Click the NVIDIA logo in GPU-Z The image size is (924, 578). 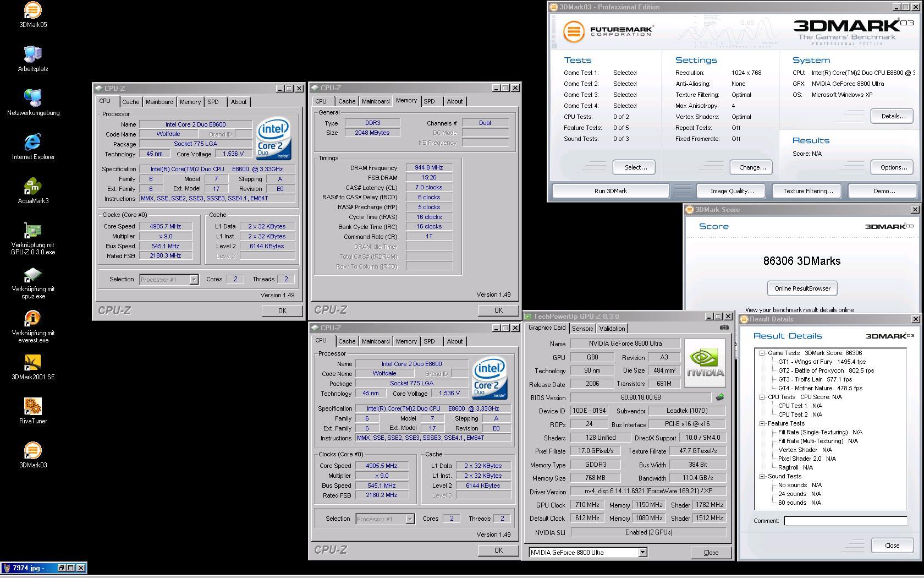[705, 363]
